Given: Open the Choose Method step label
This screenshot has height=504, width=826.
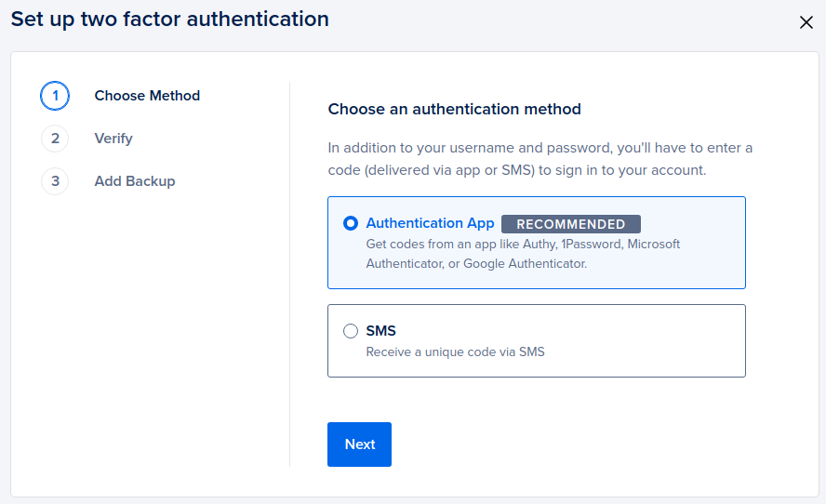Looking at the screenshot, I should click(147, 96).
